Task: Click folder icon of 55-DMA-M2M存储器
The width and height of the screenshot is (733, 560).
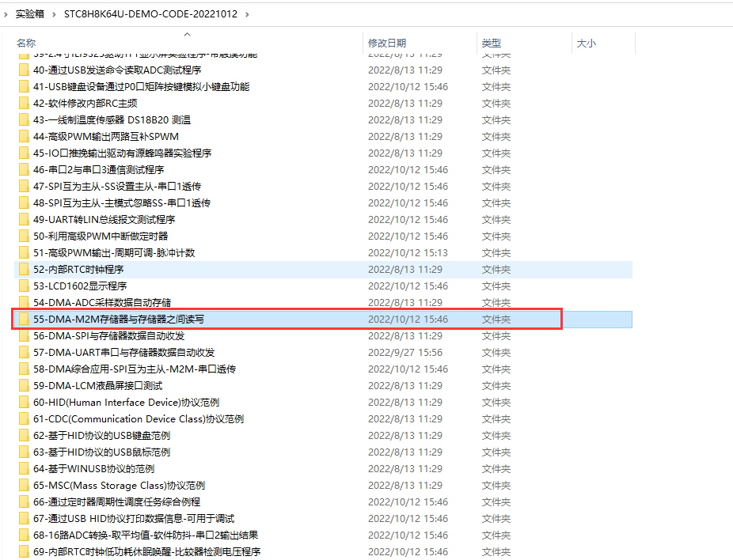Action: 24,320
